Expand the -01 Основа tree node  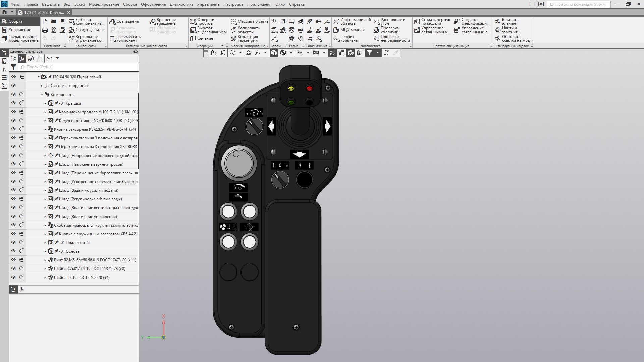coord(45,251)
